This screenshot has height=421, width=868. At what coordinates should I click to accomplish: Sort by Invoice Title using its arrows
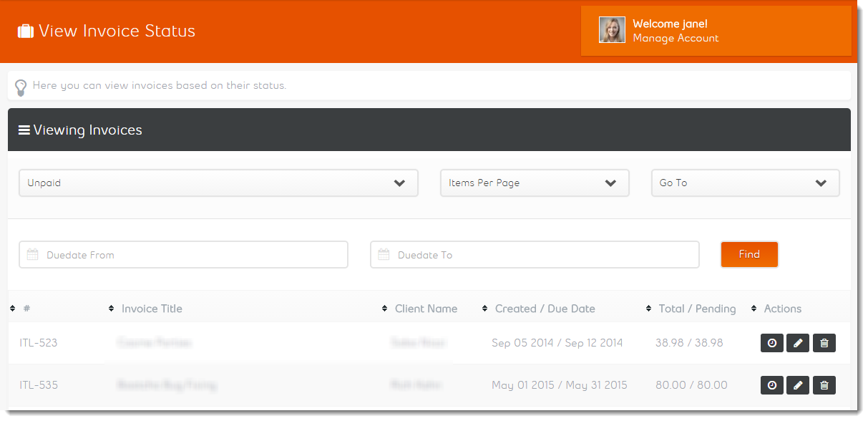click(x=112, y=309)
